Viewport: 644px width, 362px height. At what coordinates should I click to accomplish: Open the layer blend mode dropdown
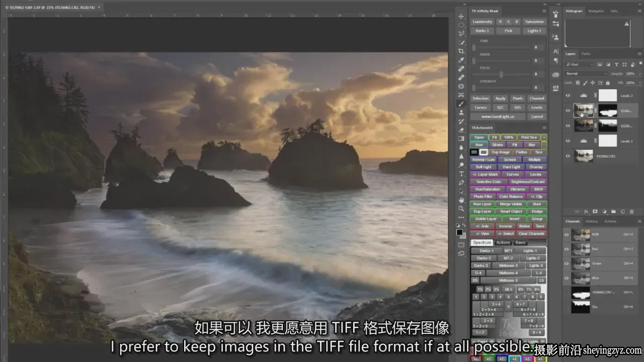pos(586,74)
